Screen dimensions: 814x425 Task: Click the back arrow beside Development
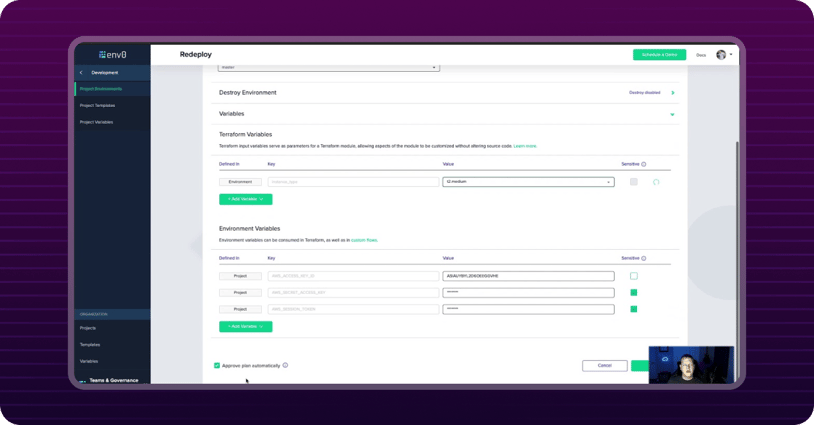point(82,73)
